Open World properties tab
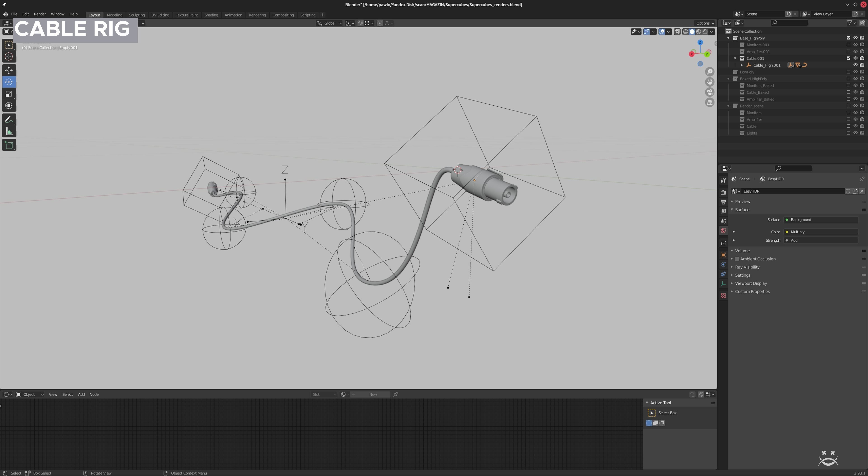The height and width of the screenshot is (476, 868). tap(723, 231)
